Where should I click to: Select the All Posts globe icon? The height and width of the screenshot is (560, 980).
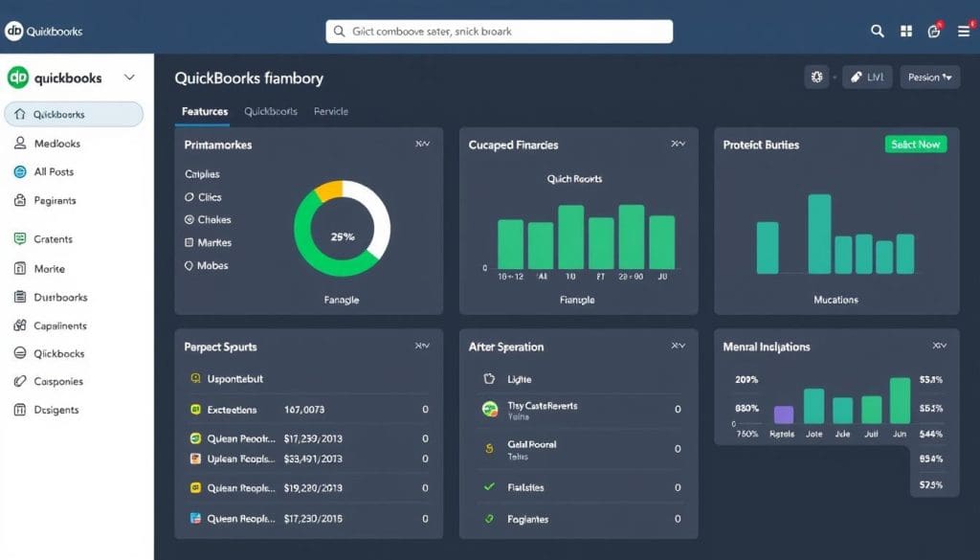[x=20, y=172]
